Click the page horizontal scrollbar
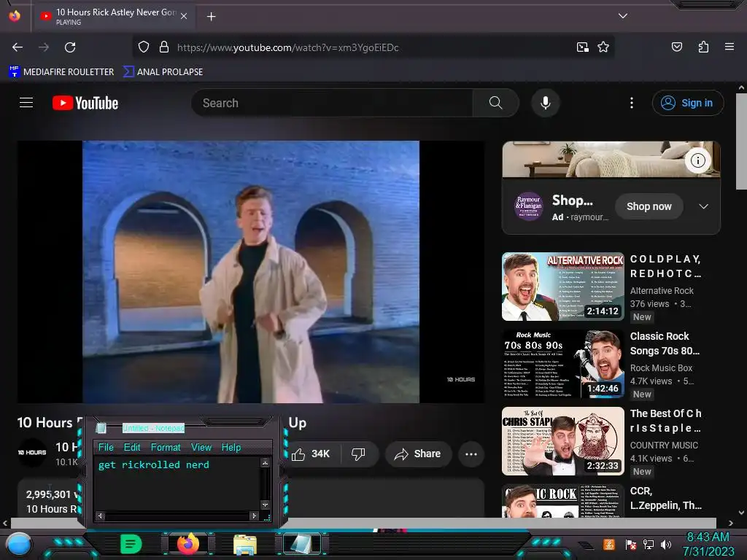Image resolution: width=747 pixels, height=560 pixels. click(x=363, y=523)
